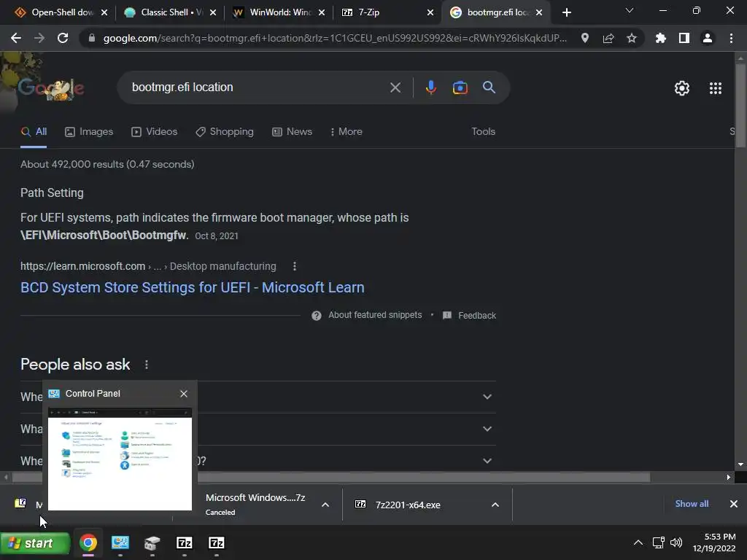Viewport: 747px width, 560px height.
Task: Open Chrome from the taskbar
Action: tap(88, 542)
